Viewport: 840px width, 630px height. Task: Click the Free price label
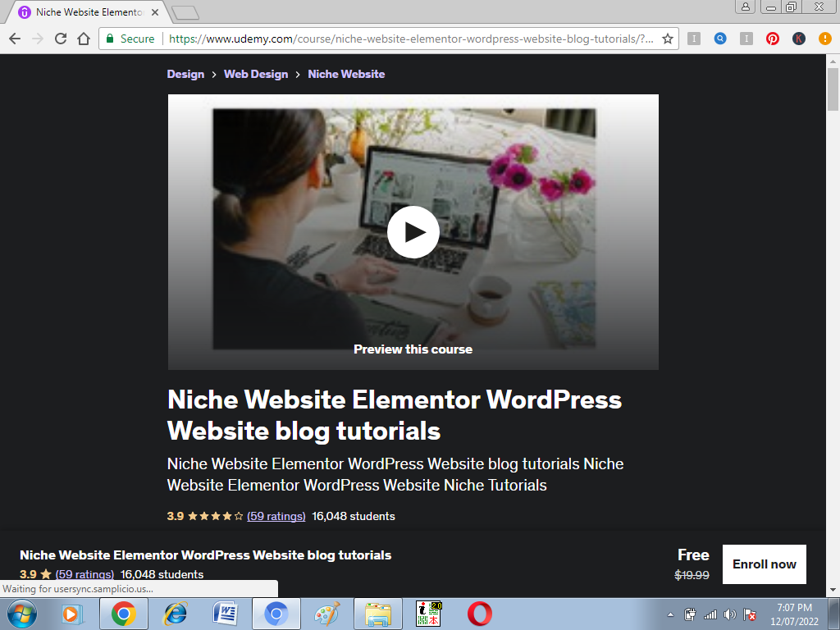click(x=693, y=555)
